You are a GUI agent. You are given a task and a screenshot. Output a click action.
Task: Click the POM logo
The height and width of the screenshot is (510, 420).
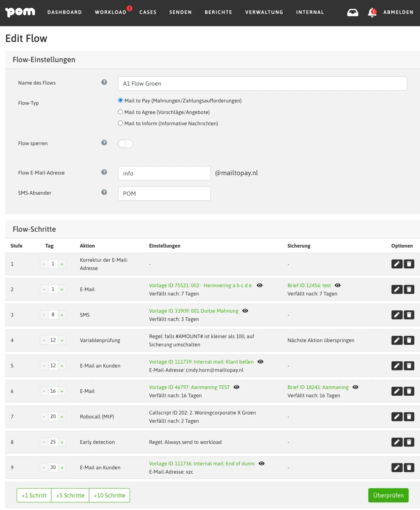tap(20, 12)
